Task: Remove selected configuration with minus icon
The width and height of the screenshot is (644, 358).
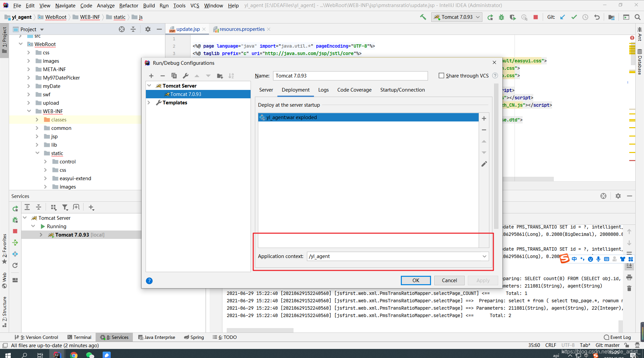Action: tap(163, 76)
